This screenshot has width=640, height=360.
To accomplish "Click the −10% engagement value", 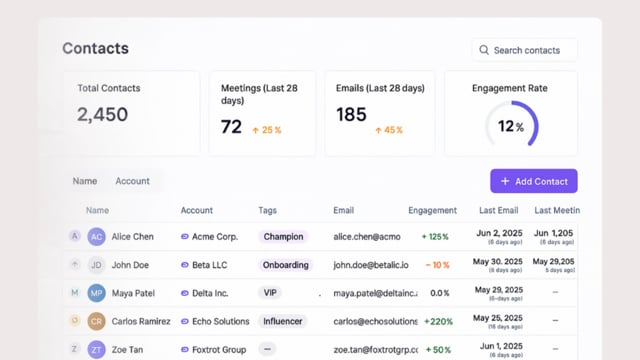I will click(437, 265).
